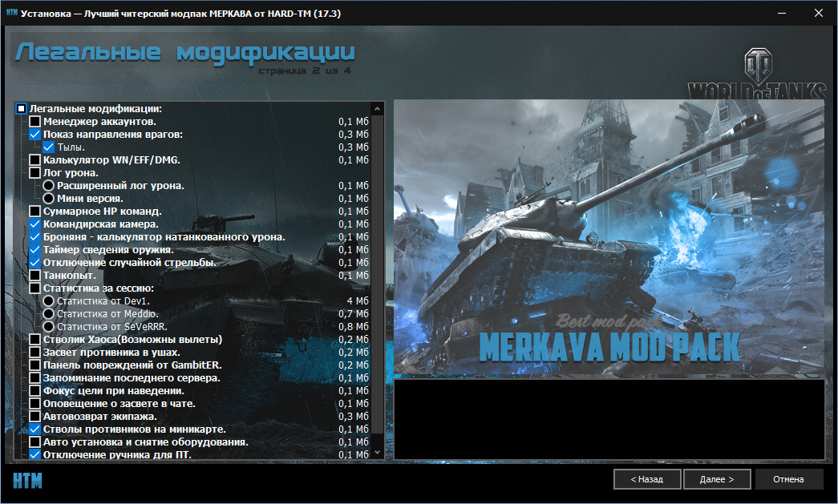Click scroll-up arrow of the mods list

pyautogui.click(x=378, y=109)
